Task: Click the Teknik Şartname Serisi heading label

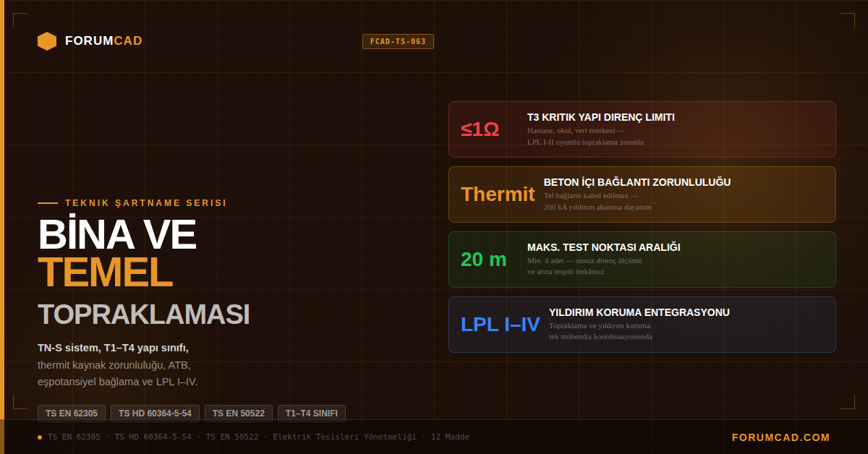Action: coord(145,203)
